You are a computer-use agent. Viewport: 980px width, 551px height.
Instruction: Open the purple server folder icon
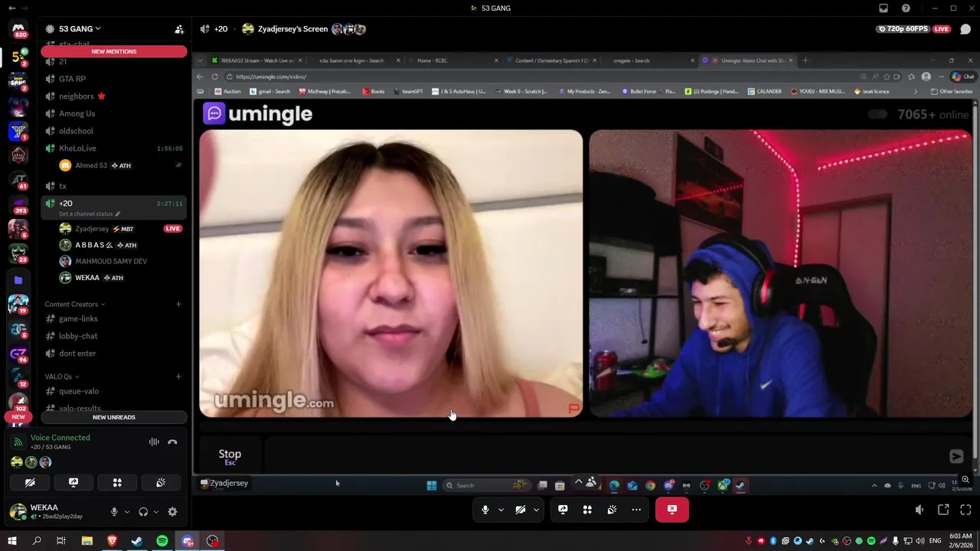(x=18, y=280)
